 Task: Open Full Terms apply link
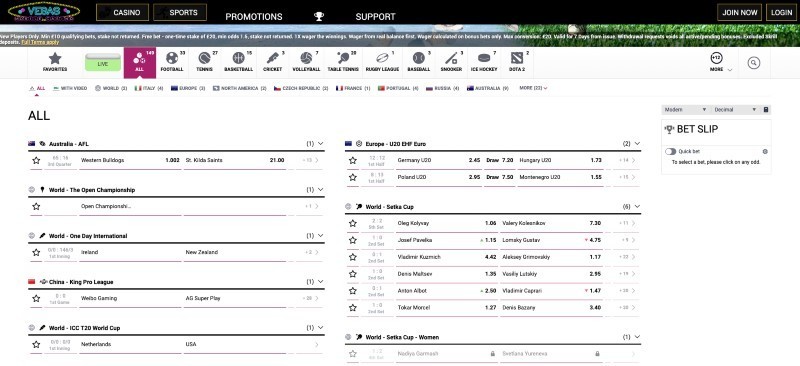click(40, 42)
